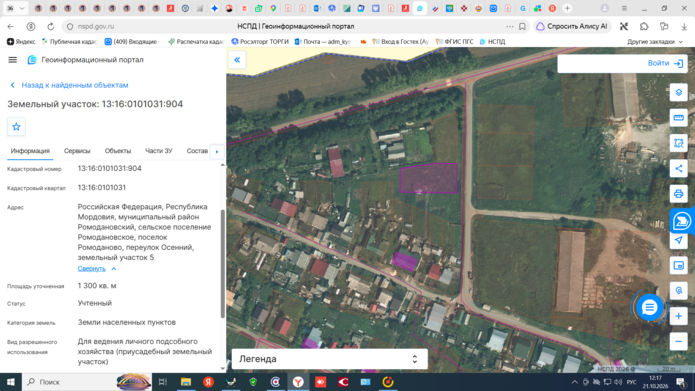Open the browser menu three-lines icon
Image resolution: width=695 pixels, height=391 pixels.
[624, 8]
